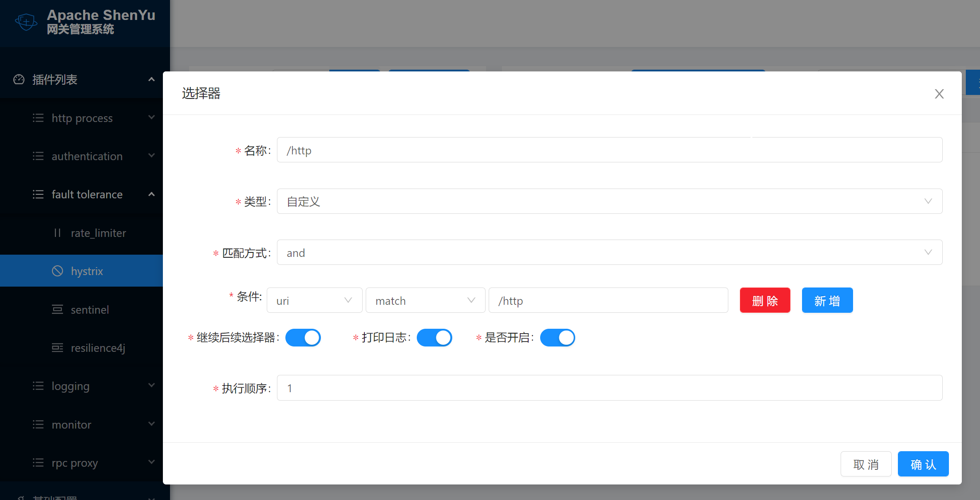980x500 pixels.
Task: Open the uri condition parameter dropdown
Action: coord(314,300)
